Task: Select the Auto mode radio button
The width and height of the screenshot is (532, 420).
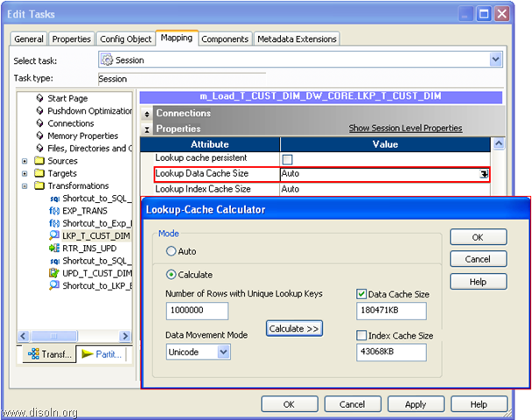Action: pyautogui.click(x=171, y=250)
